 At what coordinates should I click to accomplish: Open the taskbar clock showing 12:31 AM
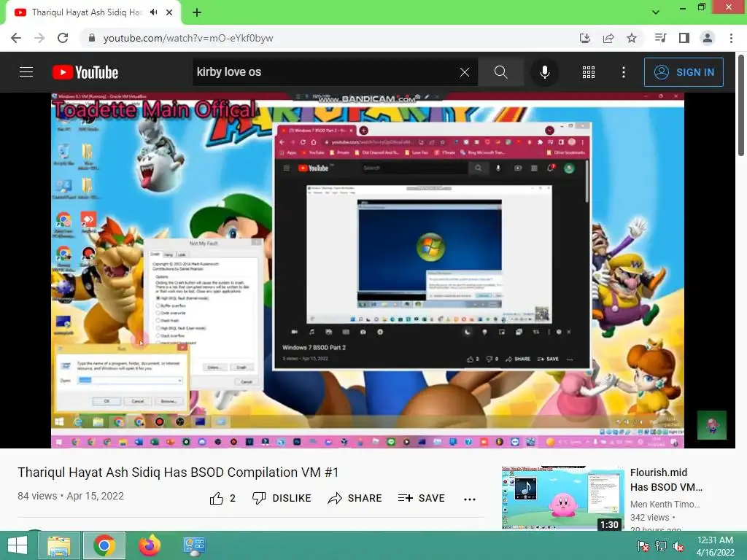(715, 545)
